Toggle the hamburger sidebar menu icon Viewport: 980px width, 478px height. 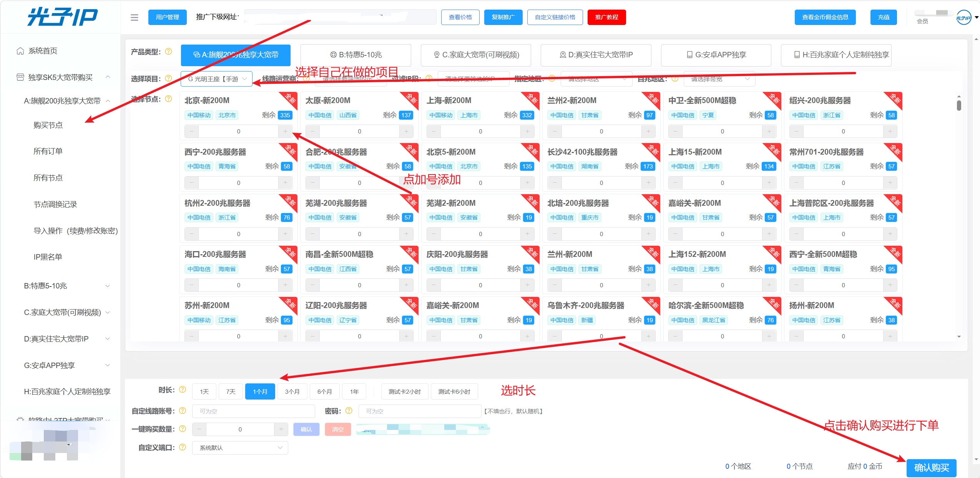(134, 17)
